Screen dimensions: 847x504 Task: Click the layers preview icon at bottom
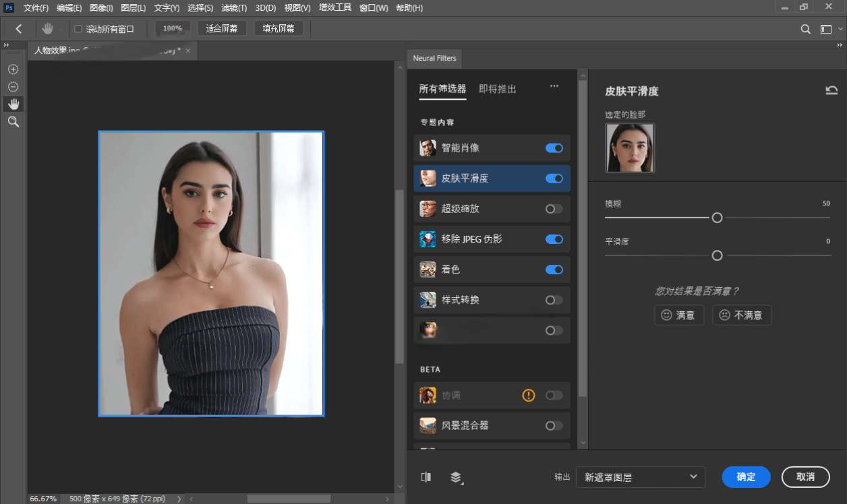click(457, 477)
